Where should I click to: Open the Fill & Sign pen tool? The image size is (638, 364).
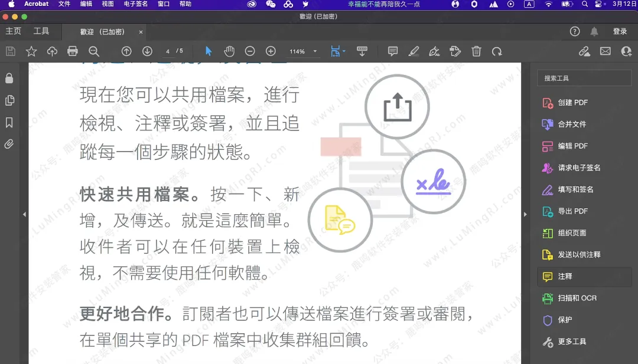[434, 51]
